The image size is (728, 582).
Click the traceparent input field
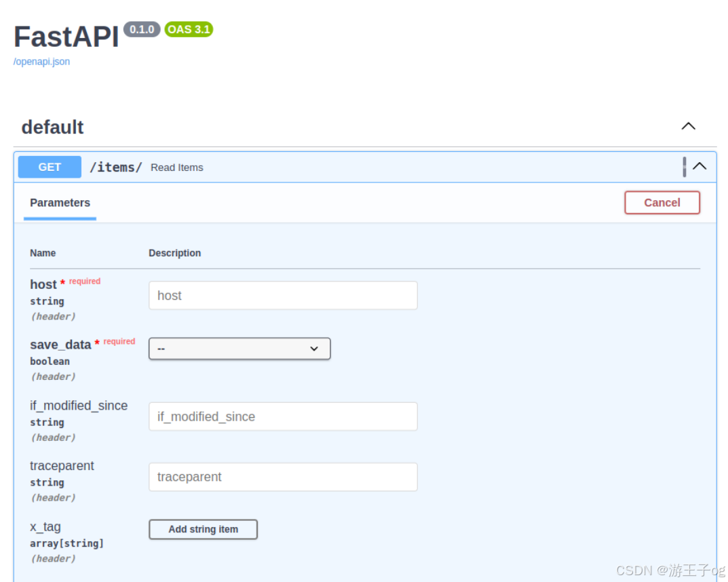(283, 477)
